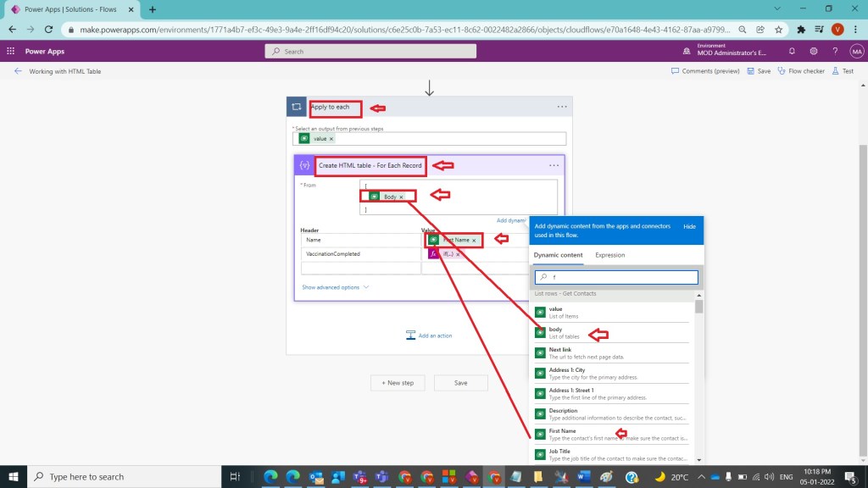The height and width of the screenshot is (488, 868).
Task: Remove the Body token from From field
Action: pyautogui.click(x=402, y=197)
